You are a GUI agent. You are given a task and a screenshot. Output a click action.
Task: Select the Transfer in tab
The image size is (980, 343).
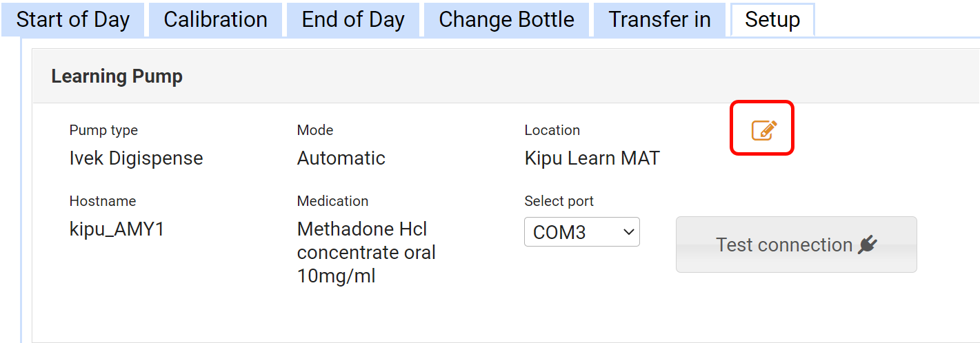pyautogui.click(x=659, y=20)
